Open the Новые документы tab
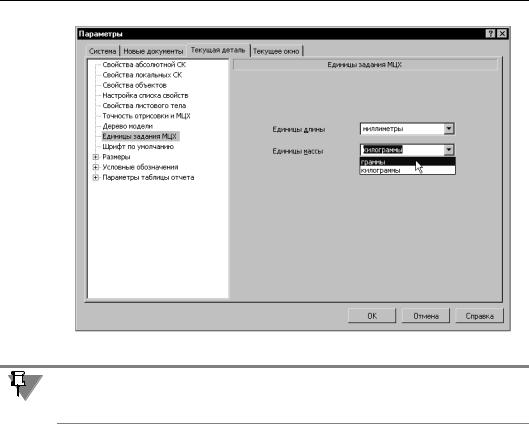This screenshot has height=424, width=529. point(153,51)
